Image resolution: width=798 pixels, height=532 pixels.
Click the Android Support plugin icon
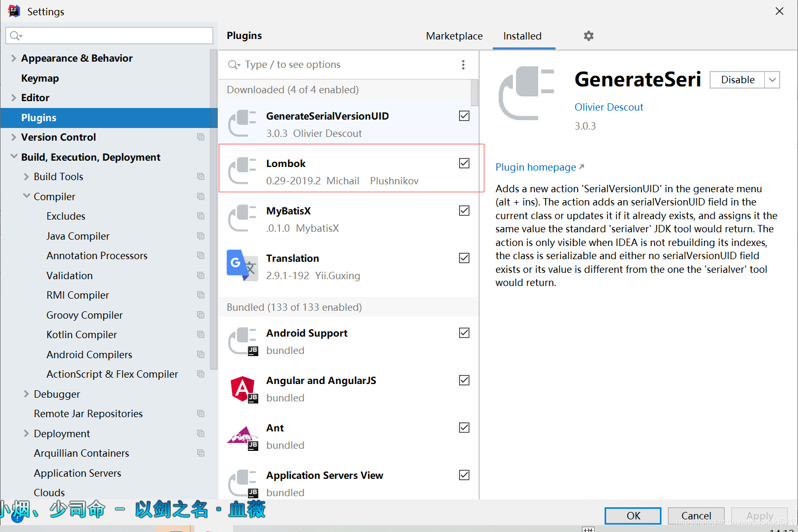click(x=242, y=341)
